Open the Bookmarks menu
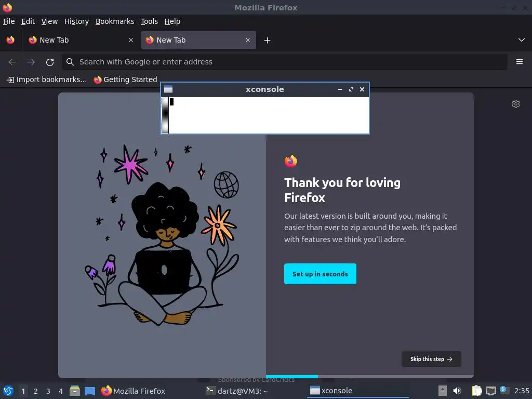Image resolution: width=532 pixels, height=399 pixels. pos(115,21)
